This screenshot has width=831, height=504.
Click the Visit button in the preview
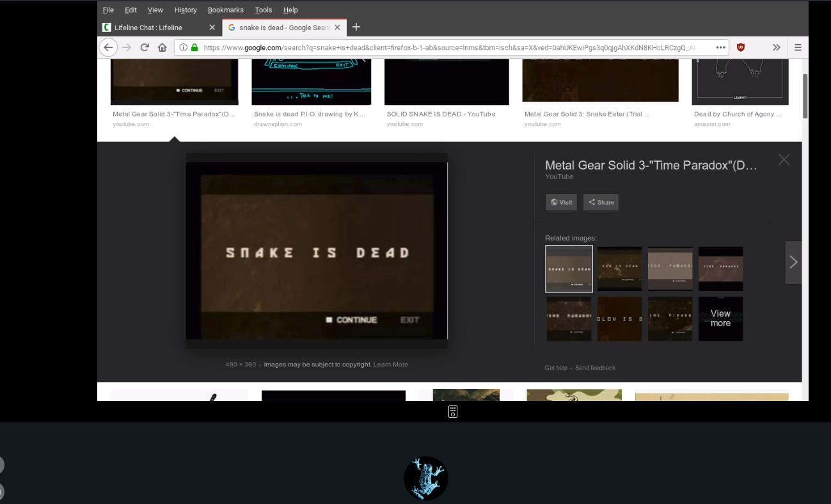561,202
